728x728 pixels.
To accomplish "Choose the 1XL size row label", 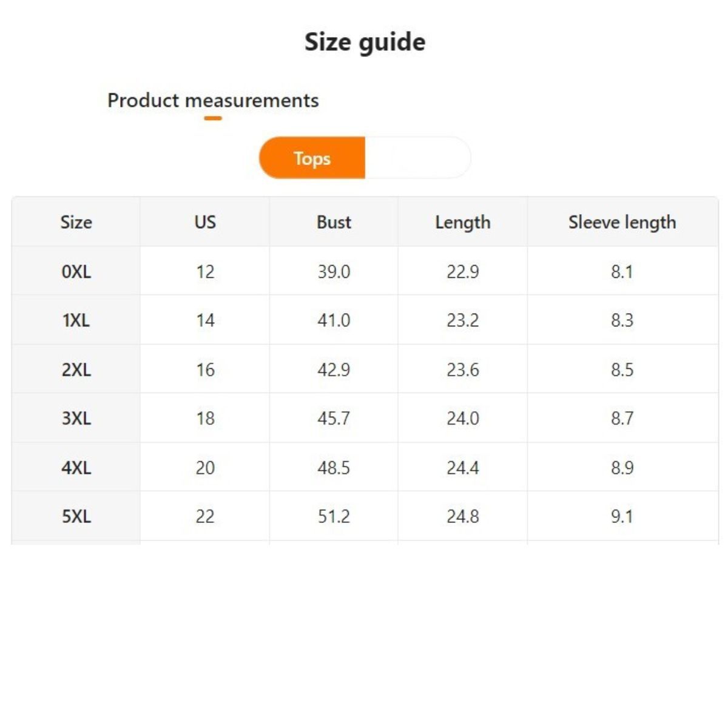I will [x=76, y=320].
